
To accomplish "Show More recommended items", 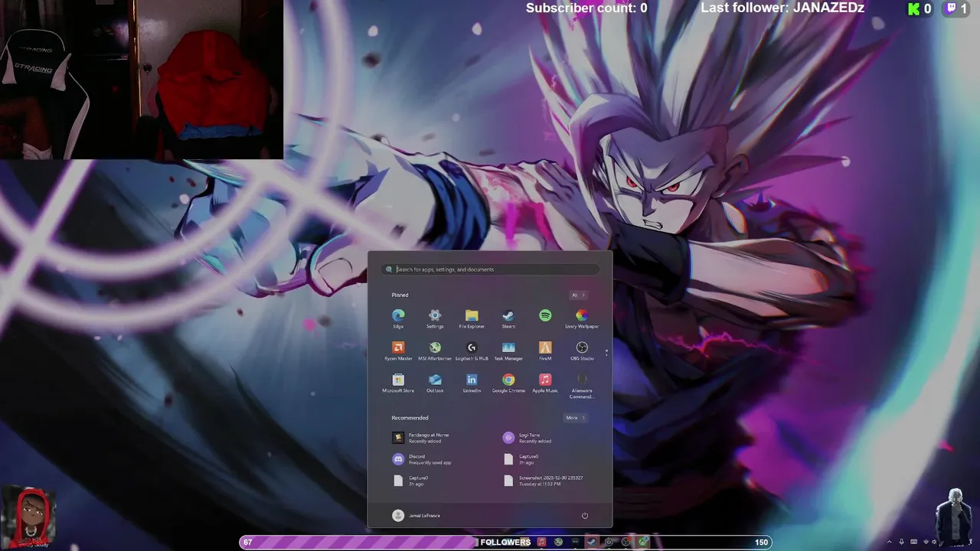I will (575, 418).
